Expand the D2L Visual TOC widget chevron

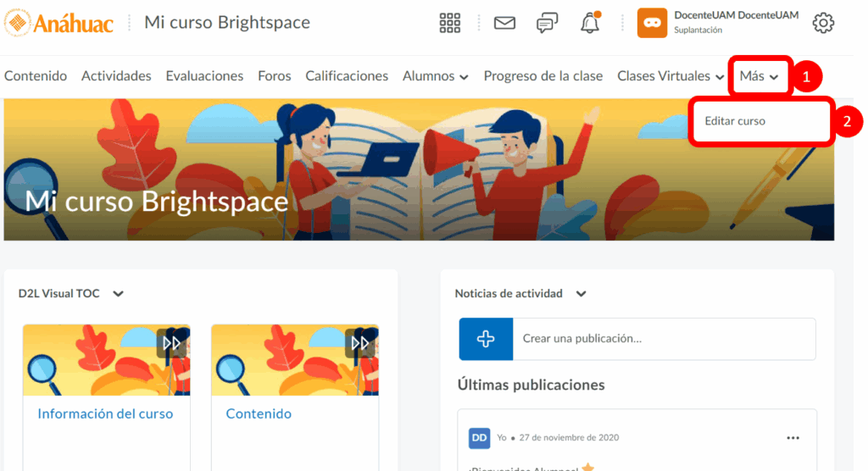[x=119, y=294]
